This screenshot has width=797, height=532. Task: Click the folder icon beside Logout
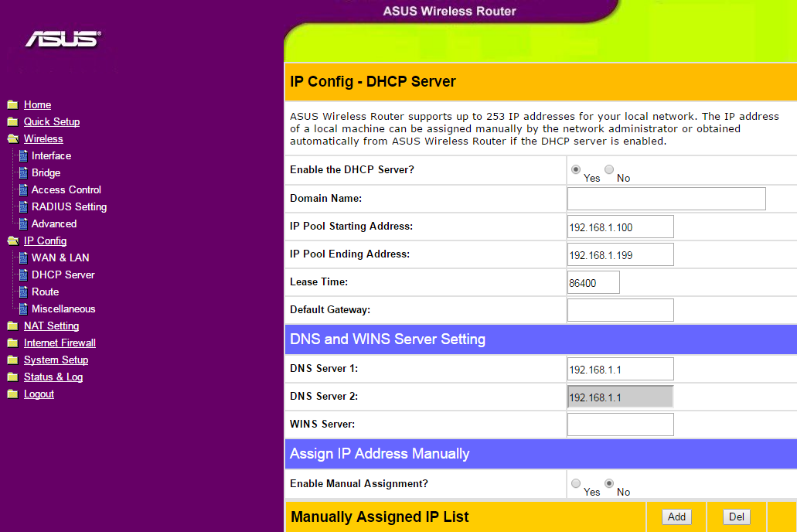click(12, 394)
